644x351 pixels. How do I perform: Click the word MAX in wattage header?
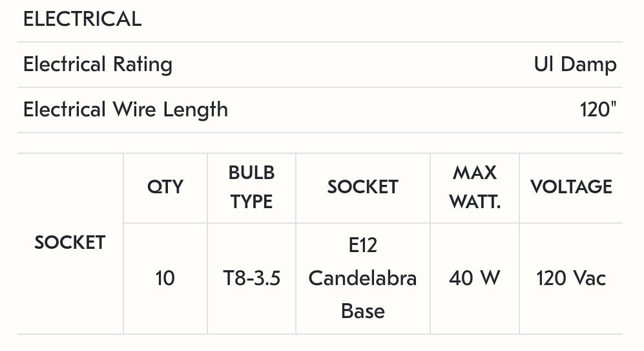coord(475,173)
